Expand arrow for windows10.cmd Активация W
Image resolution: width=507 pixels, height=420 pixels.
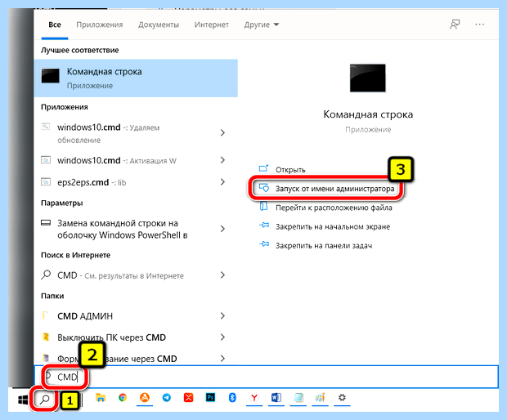click(x=222, y=160)
